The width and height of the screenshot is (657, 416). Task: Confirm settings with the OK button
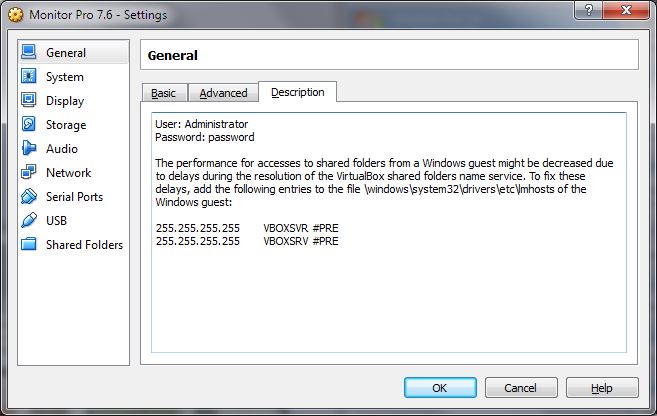(440, 388)
